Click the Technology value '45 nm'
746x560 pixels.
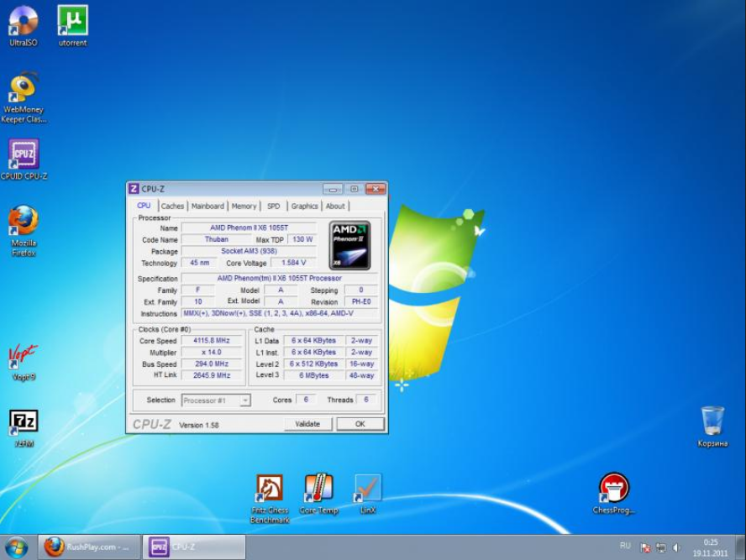click(x=199, y=263)
